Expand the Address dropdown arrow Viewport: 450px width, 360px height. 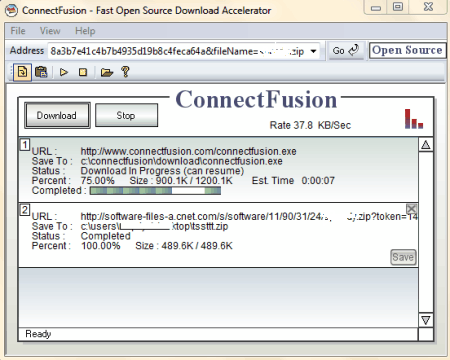coord(313,51)
